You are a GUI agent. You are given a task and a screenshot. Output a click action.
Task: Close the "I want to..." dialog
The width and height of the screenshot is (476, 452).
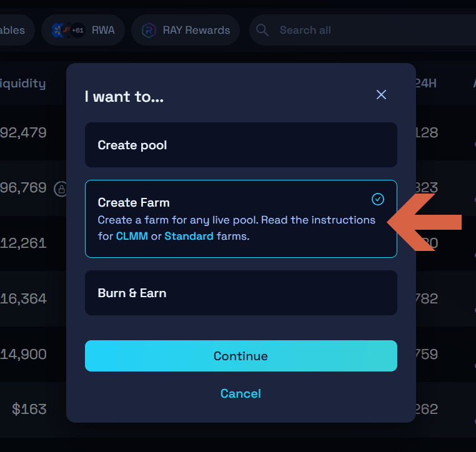point(381,95)
